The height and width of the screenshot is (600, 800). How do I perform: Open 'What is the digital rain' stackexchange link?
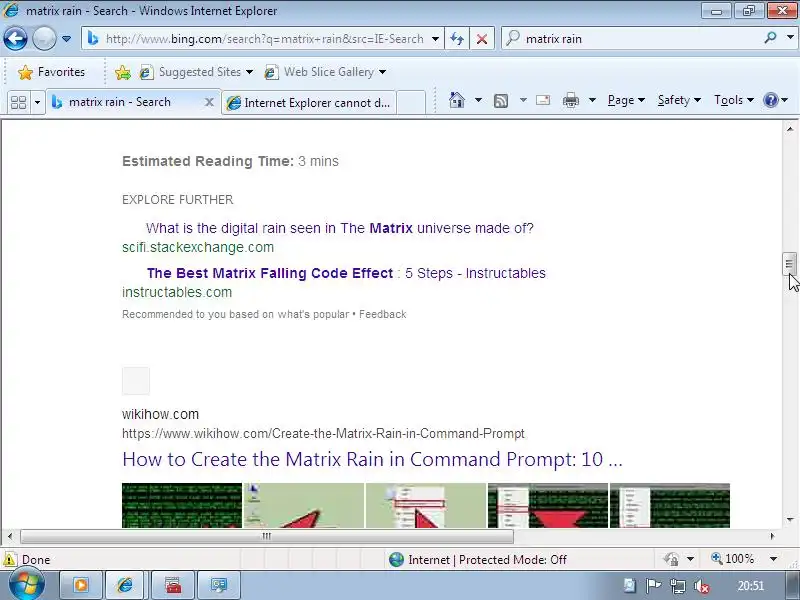click(x=340, y=228)
